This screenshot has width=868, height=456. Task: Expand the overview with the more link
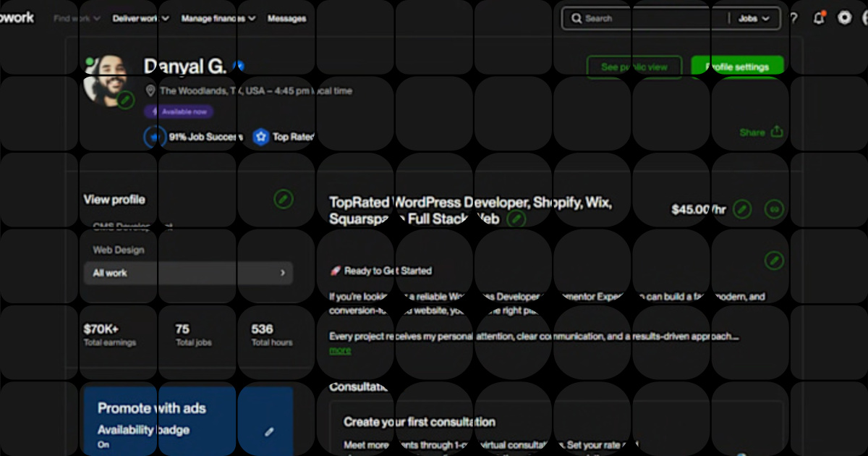(x=340, y=350)
